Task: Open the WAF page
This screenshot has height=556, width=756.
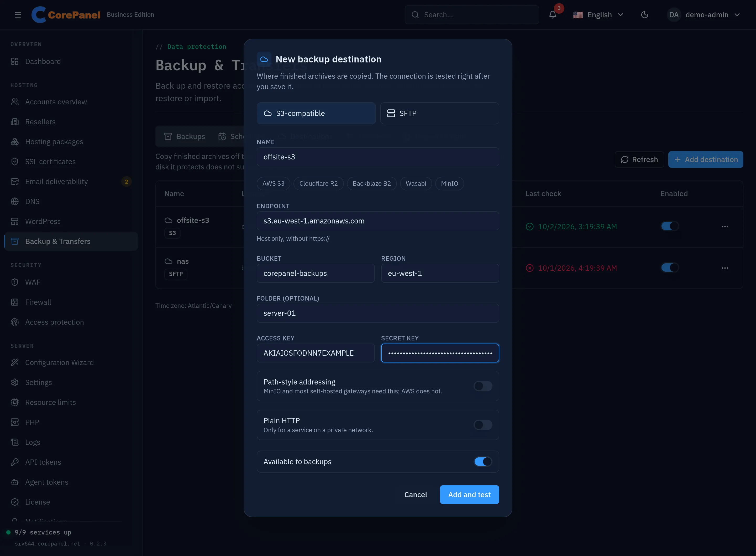Action: point(71,282)
